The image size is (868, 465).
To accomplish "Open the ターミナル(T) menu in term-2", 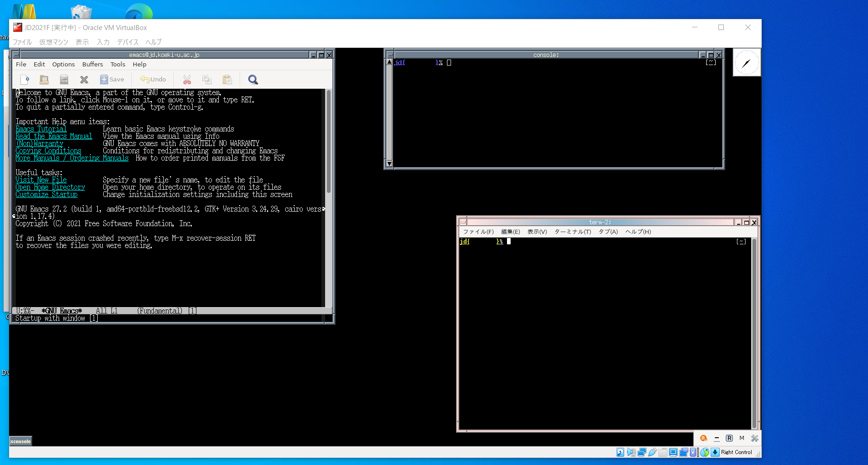I will [x=572, y=232].
